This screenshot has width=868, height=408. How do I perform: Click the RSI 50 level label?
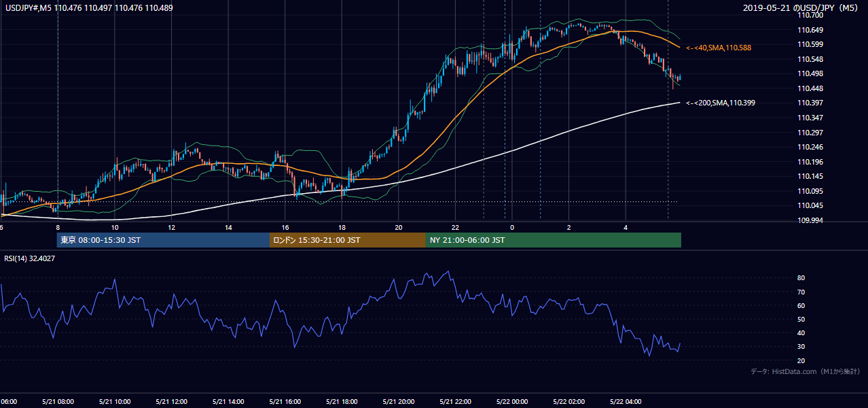(x=801, y=319)
